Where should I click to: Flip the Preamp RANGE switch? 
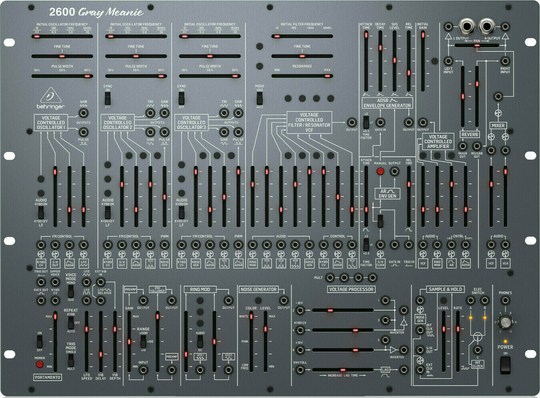(x=143, y=341)
